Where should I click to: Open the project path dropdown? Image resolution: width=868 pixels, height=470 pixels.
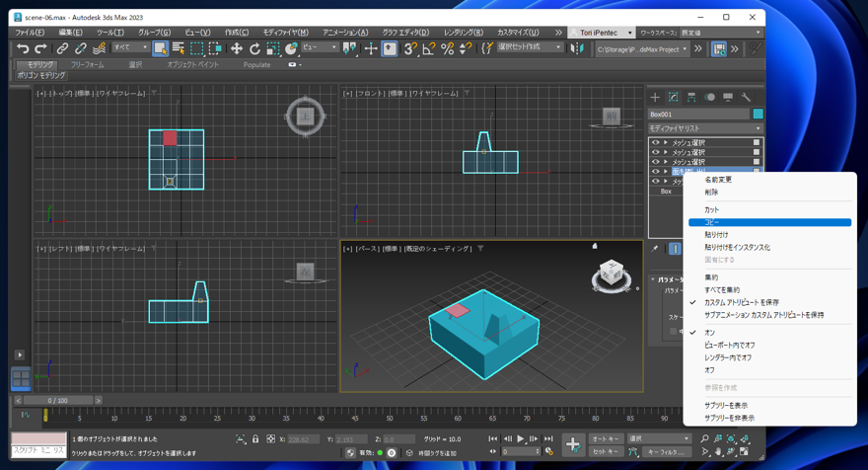[642, 49]
